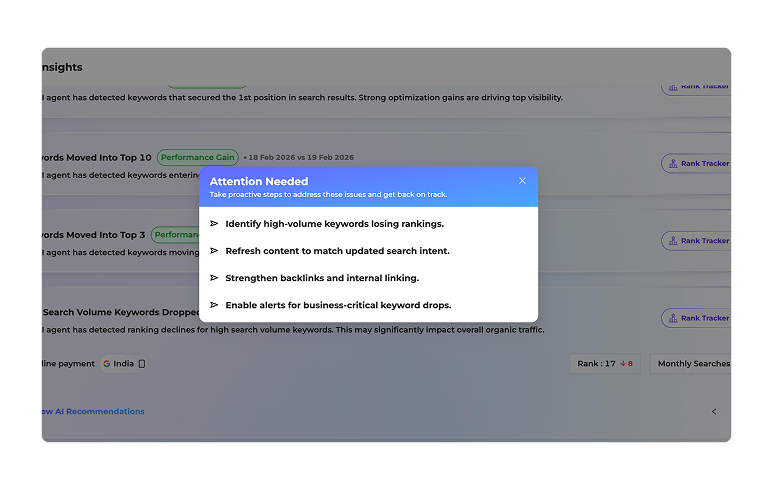The image size is (773, 490).
Task: Click the arrow icon beside 'Strengthen backlinks' item
Action: coord(214,278)
